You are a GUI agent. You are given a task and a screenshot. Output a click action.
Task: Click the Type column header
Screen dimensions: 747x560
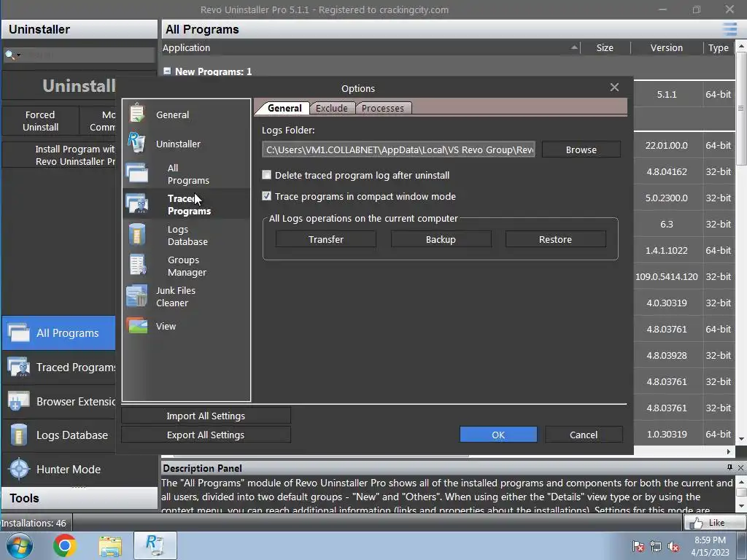[719, 47]
